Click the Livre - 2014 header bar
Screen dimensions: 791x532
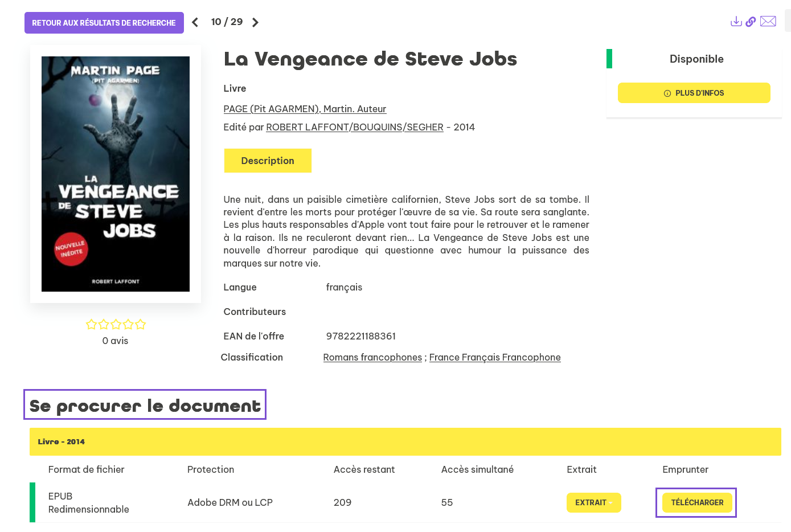tap(405, 441)
